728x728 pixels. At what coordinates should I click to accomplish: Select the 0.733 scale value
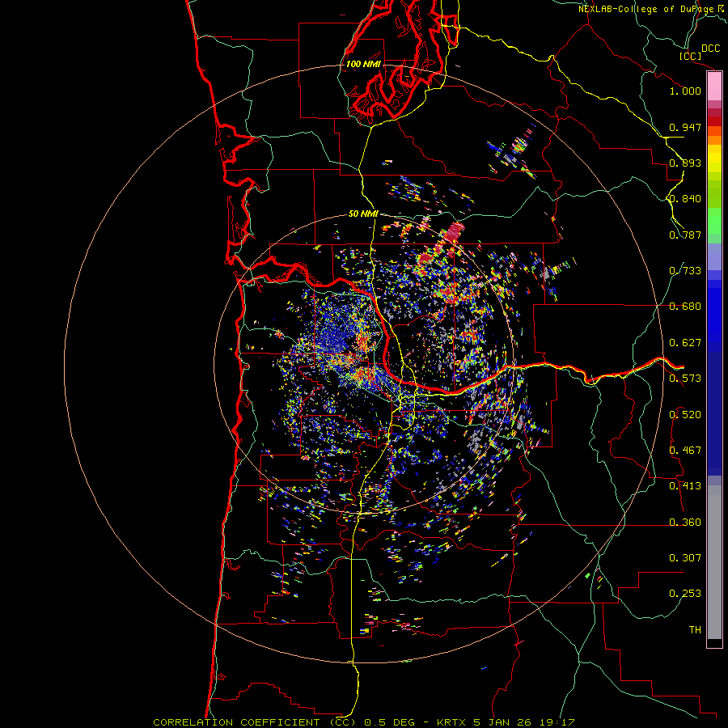pyautogui.click(x=685, y=271)
